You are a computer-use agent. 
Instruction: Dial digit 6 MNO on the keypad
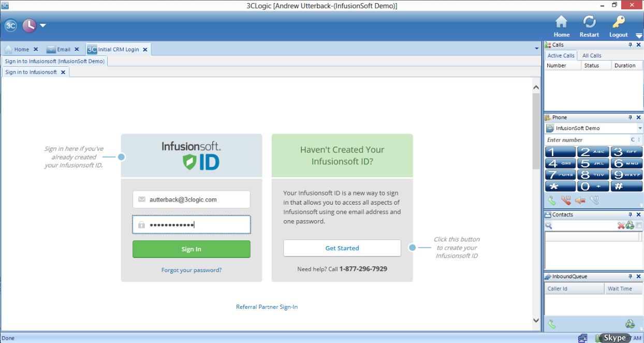[626, 163]
